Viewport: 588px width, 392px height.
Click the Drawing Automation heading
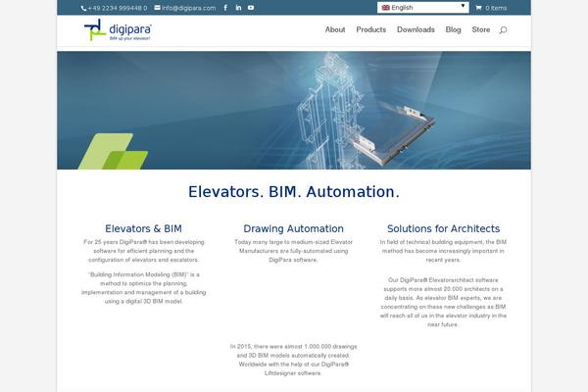coord(293,228)
